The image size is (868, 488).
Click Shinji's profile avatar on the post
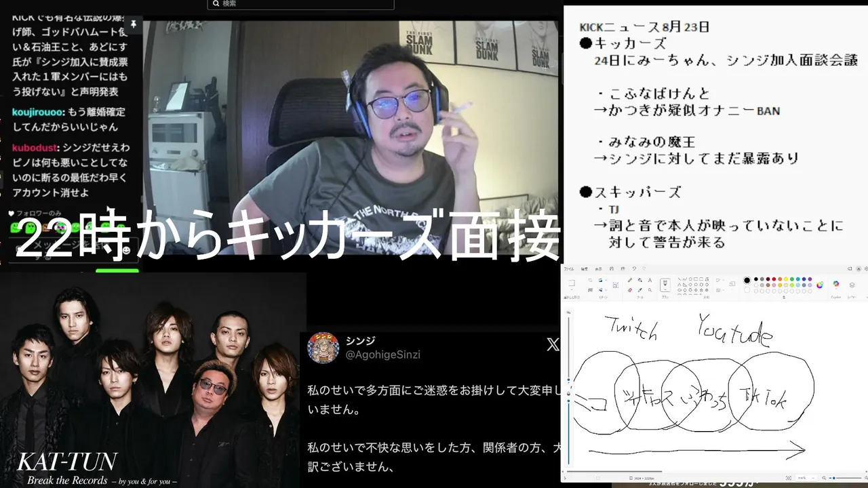click(x=323, y=348)
